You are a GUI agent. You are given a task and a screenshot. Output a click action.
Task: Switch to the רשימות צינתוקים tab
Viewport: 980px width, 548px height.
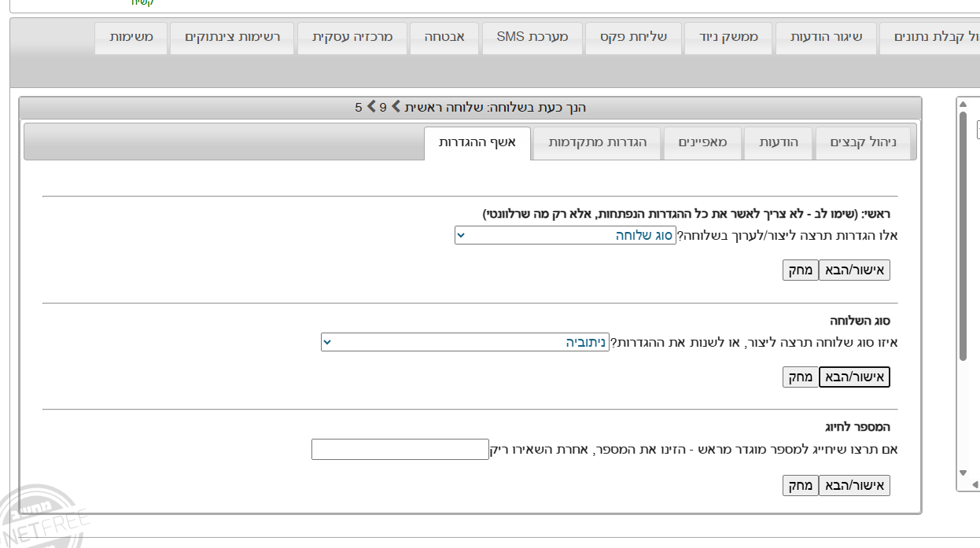233,38
